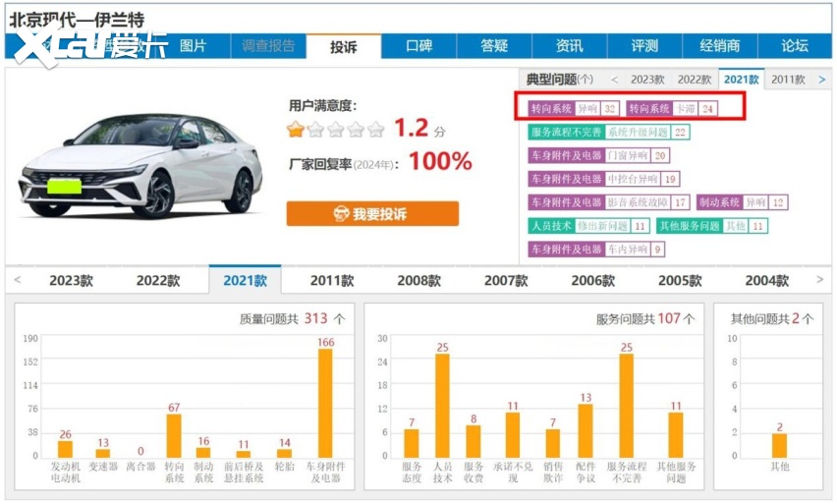The height and width of the screenshot is (504, 837).
Task: Click the 转向系统 卡滞 24 tag
Action: click(672, 108)
